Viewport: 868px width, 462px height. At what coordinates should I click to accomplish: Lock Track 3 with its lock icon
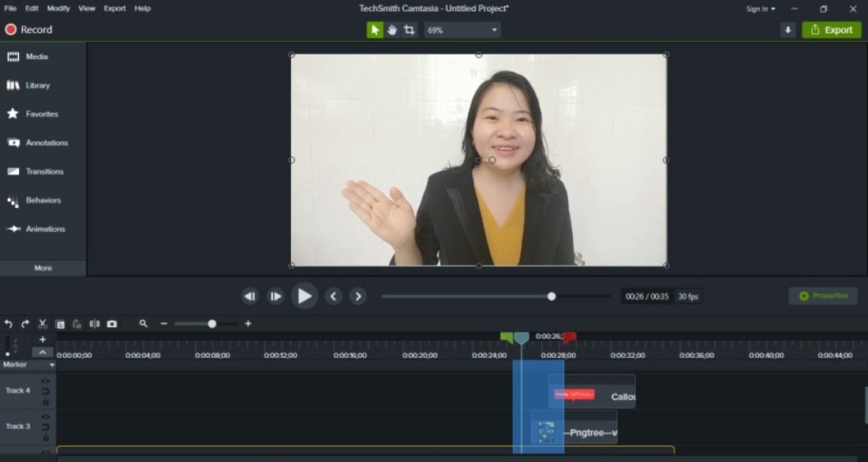pyautogui.click(x=46, y=438)
